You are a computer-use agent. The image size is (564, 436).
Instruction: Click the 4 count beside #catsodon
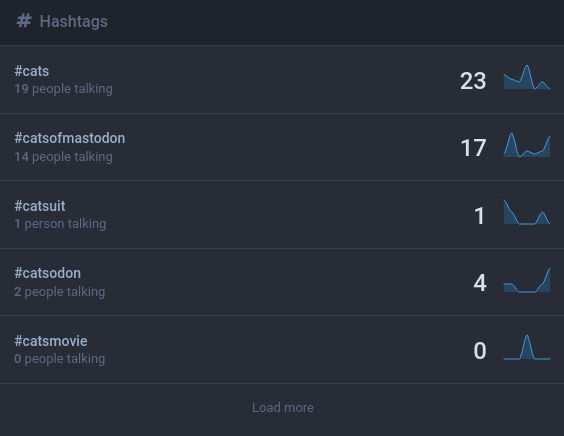[480, 283]
